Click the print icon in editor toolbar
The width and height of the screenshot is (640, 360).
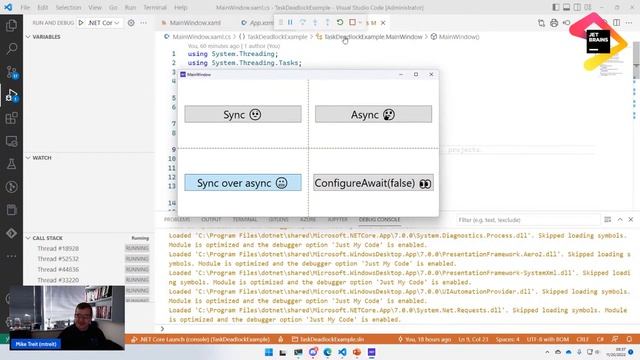pyautogui.click(x=554, y=23)
